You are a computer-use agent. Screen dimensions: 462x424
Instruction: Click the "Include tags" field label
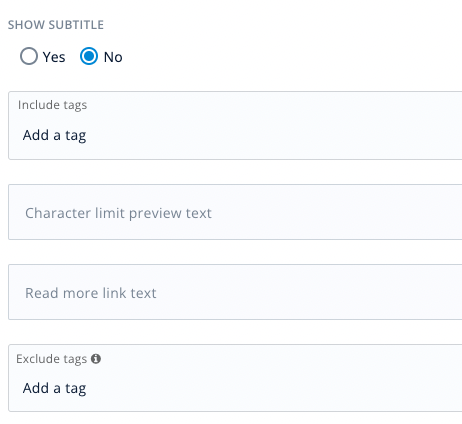pyautogui.click(x=52, y=105)
